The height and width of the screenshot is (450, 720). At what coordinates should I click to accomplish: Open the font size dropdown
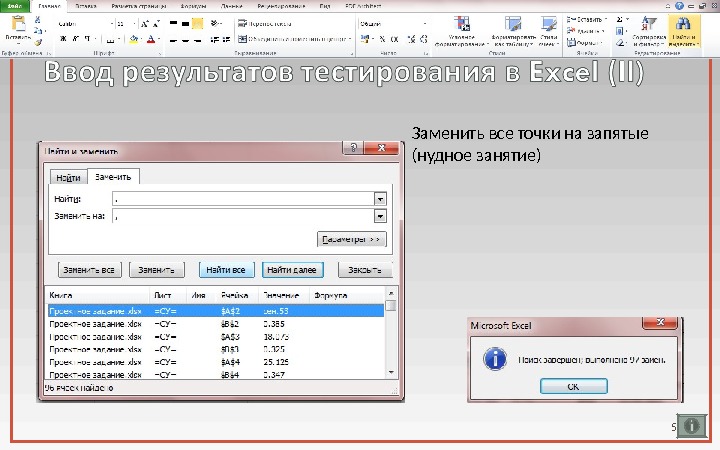click(134, 24)
